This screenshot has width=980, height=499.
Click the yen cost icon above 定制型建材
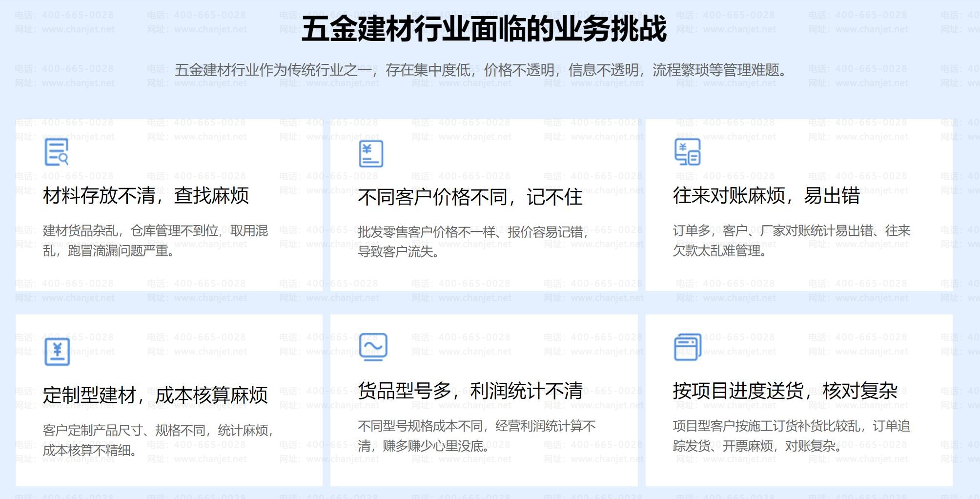click(57, 352)
